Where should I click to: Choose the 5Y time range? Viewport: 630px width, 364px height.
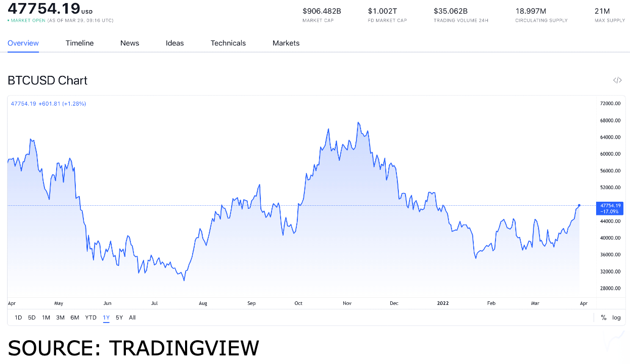click(119, 317)
